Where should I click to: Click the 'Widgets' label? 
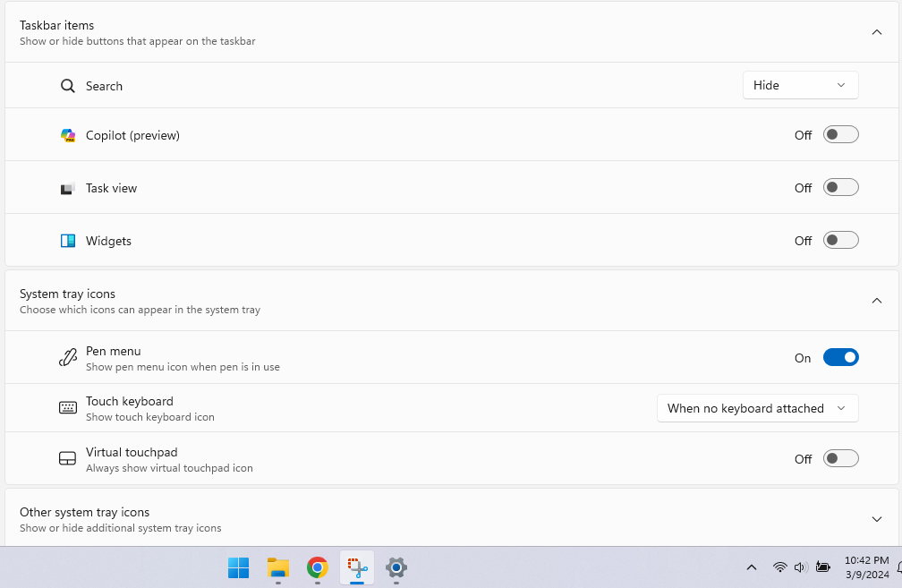(x=108, y=241)
